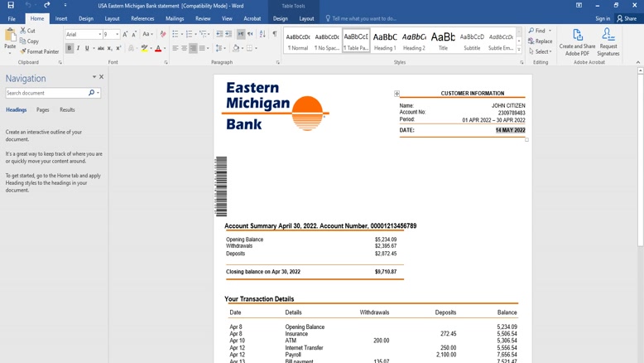Click the Paste icon
644x363 pixels.
[x=10, y=39]
